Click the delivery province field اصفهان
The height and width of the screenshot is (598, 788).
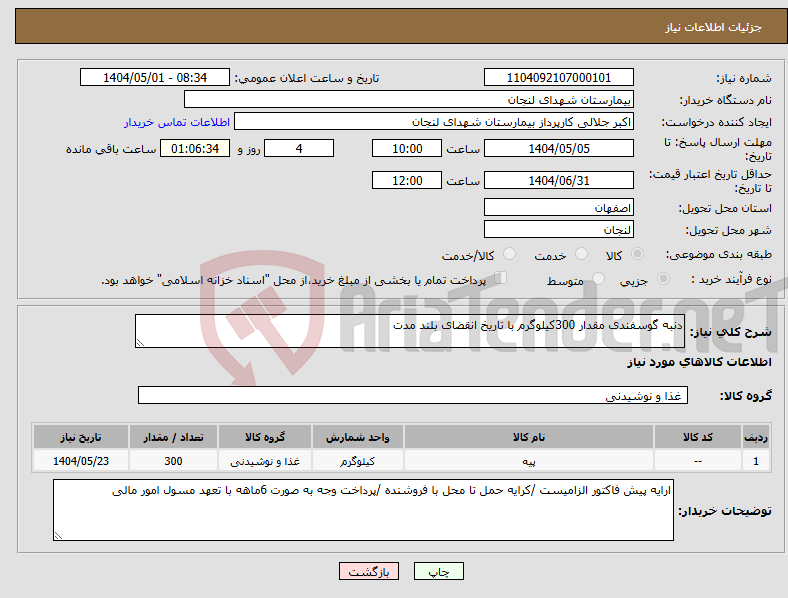558,207
